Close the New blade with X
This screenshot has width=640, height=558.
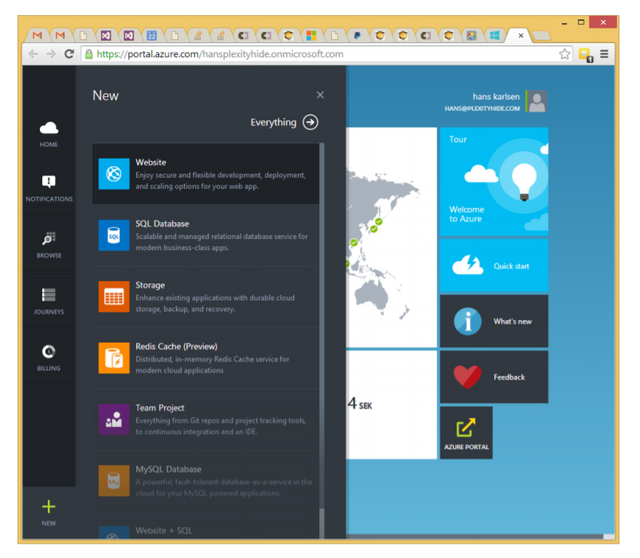320,95
